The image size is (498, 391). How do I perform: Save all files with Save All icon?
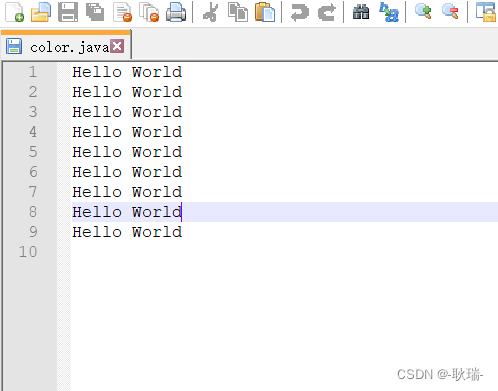(95, 12)
